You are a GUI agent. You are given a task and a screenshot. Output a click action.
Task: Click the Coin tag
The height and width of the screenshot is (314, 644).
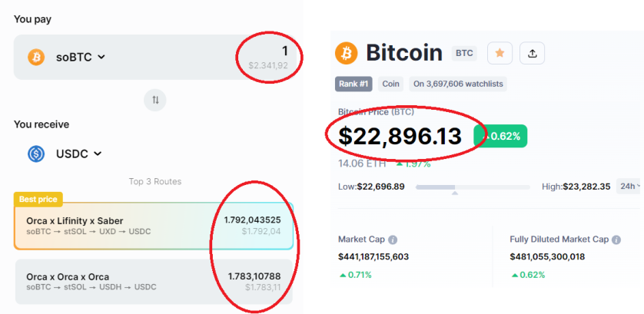tap(390, 84)
